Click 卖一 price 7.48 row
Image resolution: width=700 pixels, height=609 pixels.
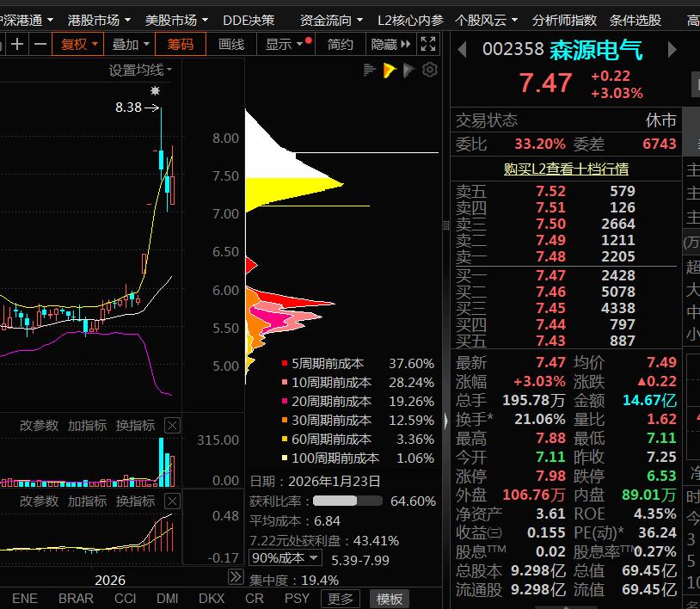566,256
